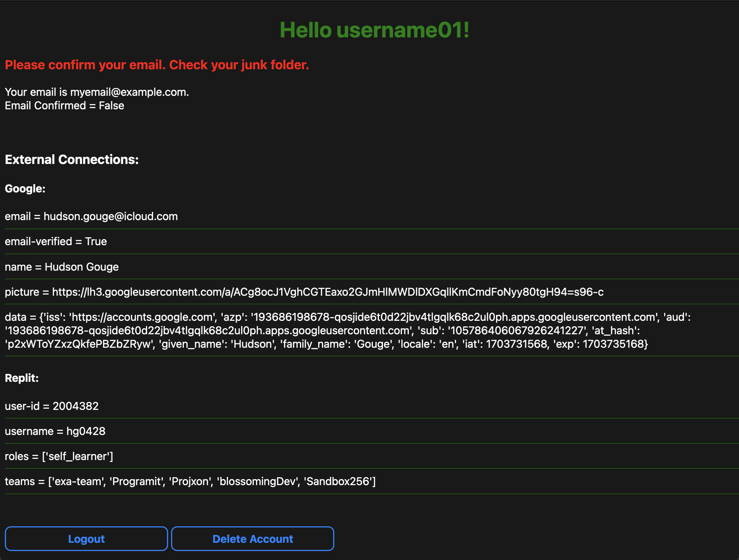Screen dimensions: 739x560
Task: Click the googleusercontent picture URL
Action: [328, 292]
